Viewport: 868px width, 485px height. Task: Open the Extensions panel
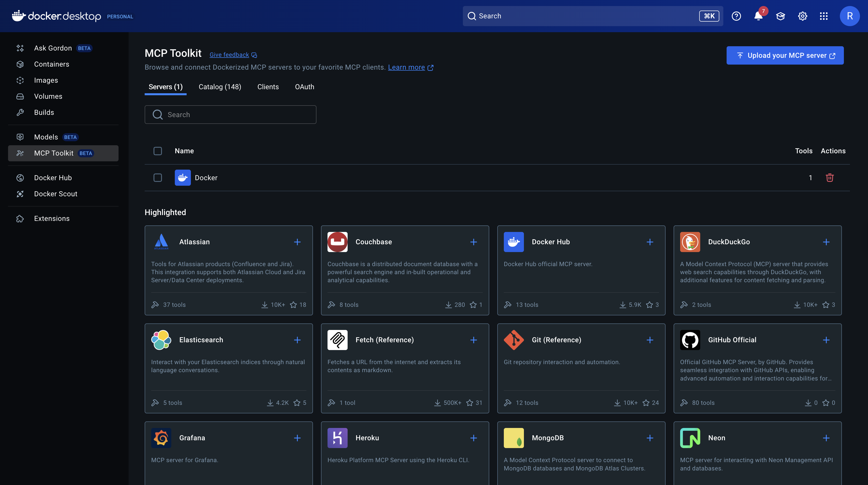(x=51, y=218)
